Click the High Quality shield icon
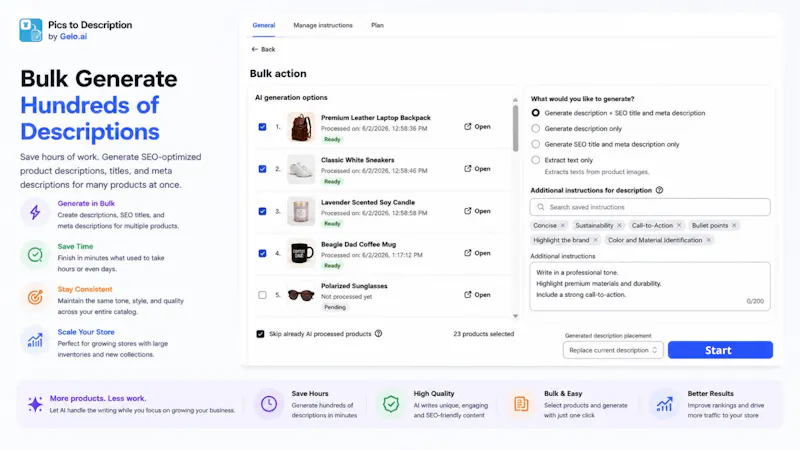 [391, 404]
